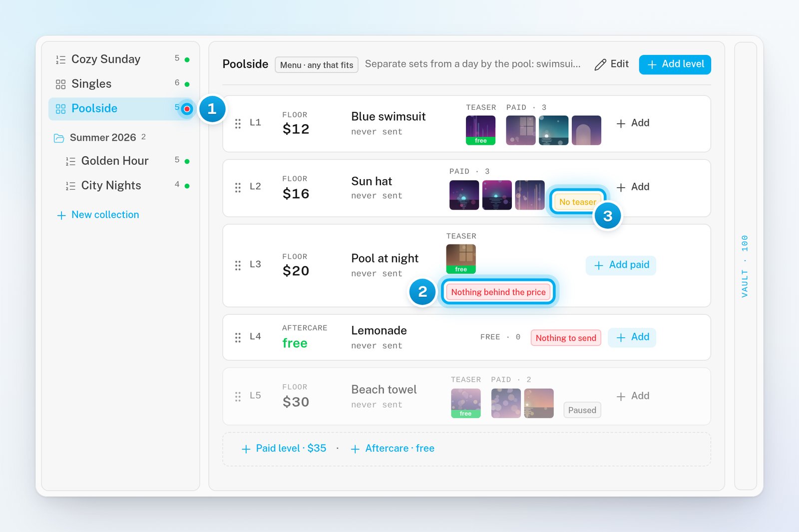Click the Paused badge on Beach towel

582,410
